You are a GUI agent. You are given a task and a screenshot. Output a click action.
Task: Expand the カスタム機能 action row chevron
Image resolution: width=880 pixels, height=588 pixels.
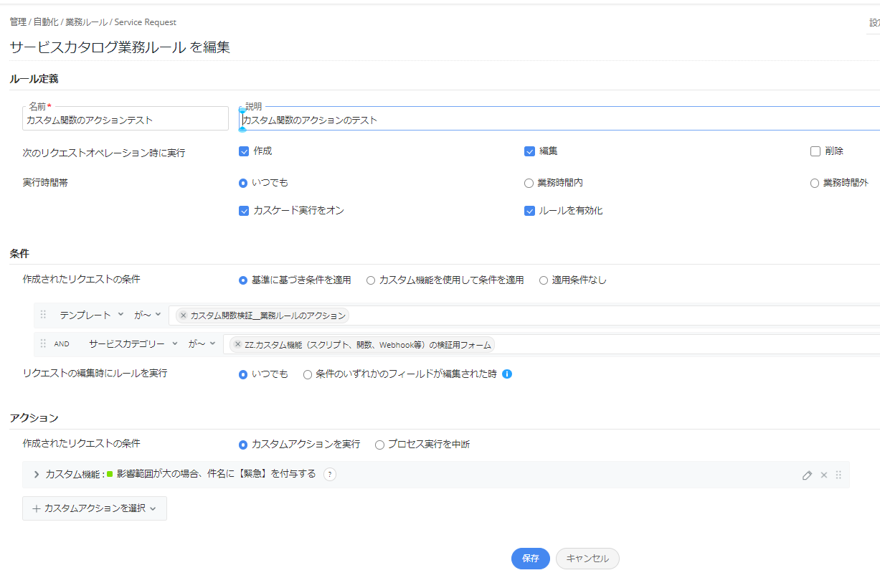pos(37,475)
